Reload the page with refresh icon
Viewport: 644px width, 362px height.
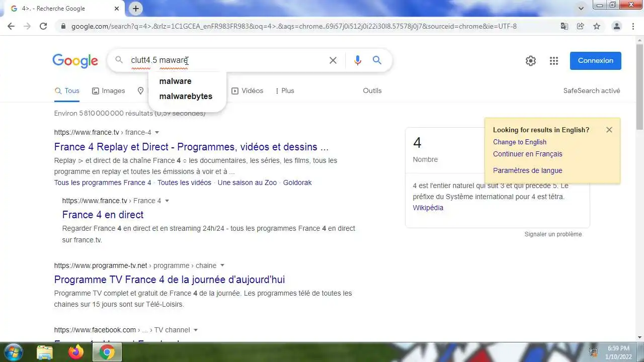(43, 26)
